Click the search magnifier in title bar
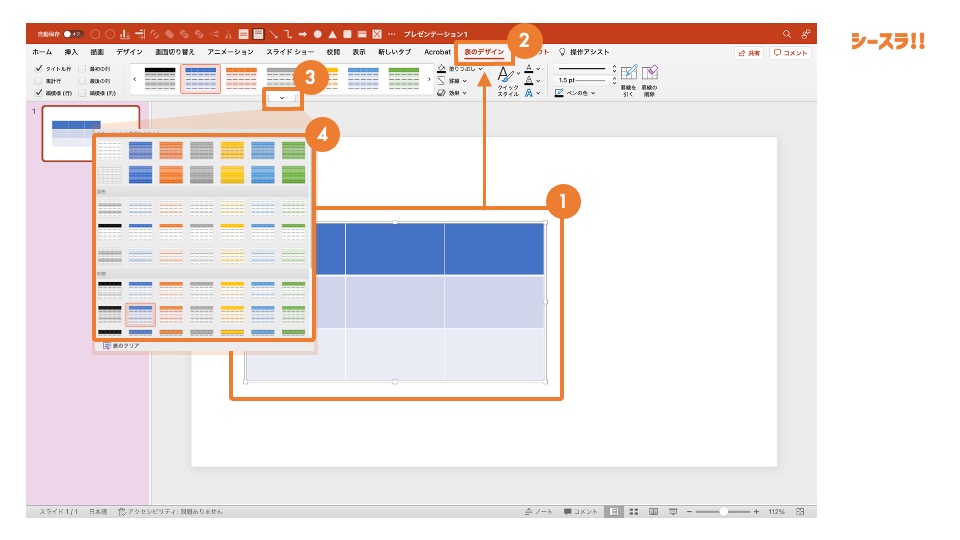 [786, 34]
